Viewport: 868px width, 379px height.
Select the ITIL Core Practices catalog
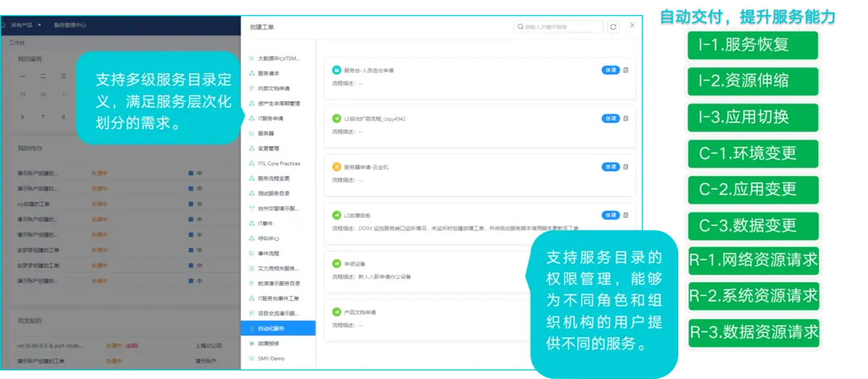pos(278,163)
